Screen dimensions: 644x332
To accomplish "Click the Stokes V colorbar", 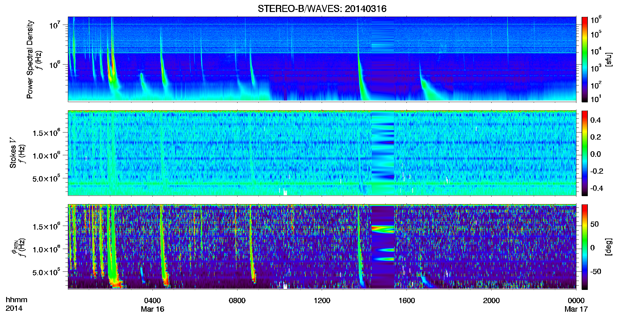I will [x=584, y=153].
